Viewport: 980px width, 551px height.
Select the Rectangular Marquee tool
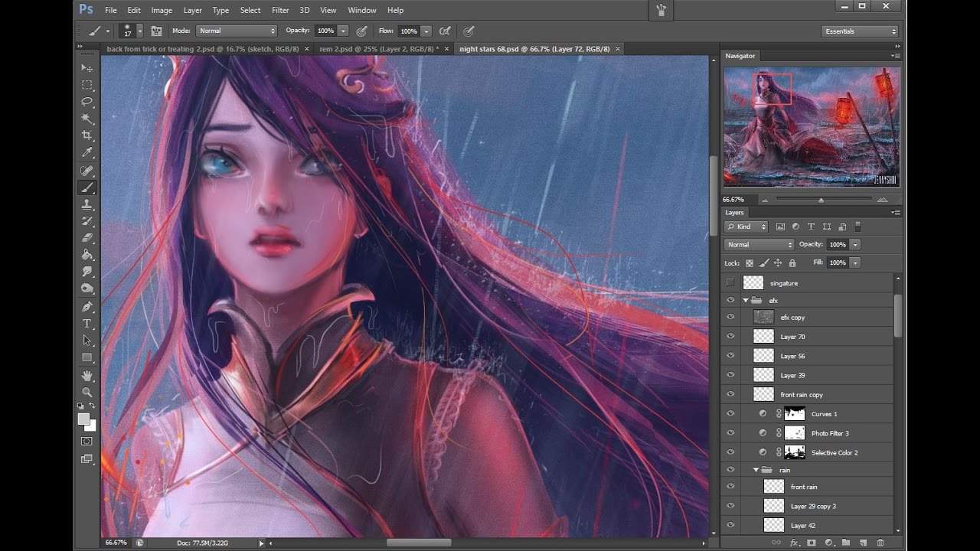tap(87, 85)
